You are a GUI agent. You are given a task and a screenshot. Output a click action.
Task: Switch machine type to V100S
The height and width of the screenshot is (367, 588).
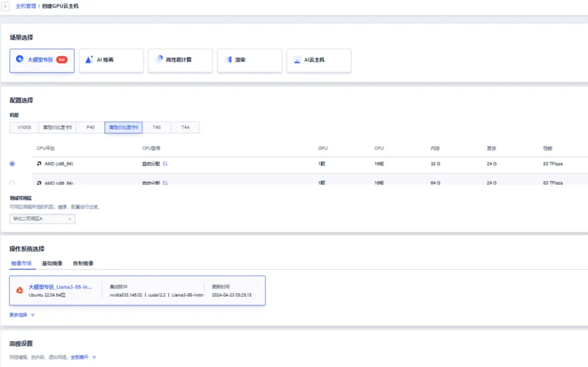pyautogui.click(x=24, y=128)
